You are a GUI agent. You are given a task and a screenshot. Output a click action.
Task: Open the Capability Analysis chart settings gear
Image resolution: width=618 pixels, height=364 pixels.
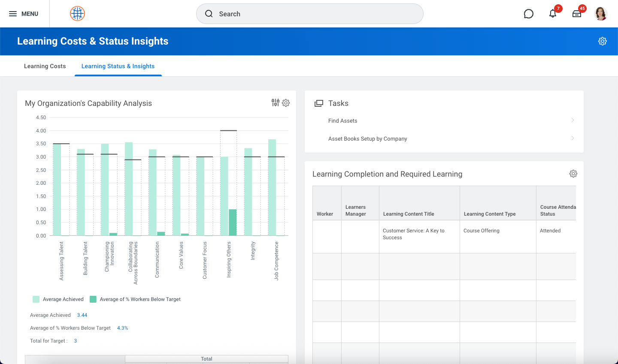pyautogui.click(x=286, y=103)
